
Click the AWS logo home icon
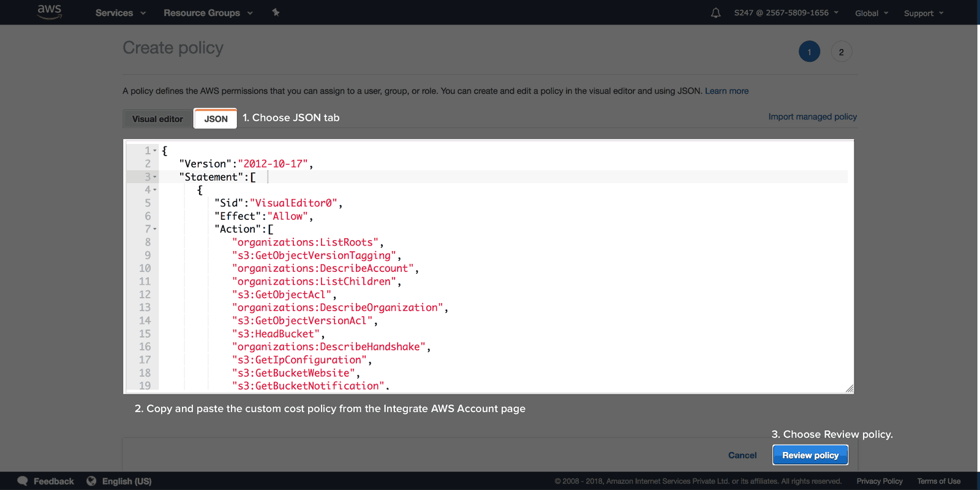[50, 12]
